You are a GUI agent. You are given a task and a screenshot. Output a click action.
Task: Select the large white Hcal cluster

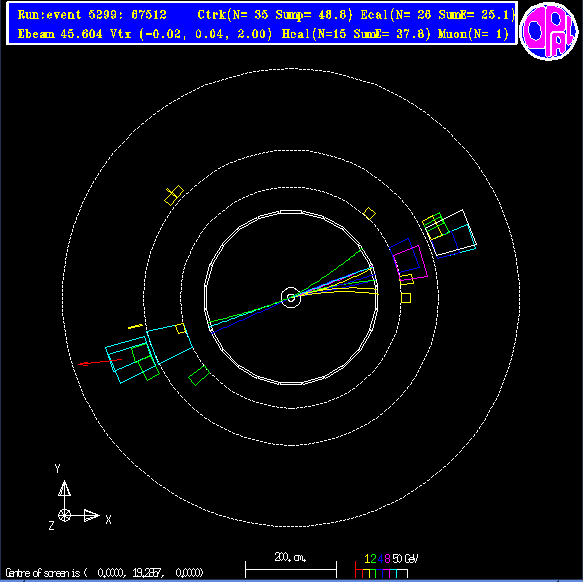(x=453, y=234)
